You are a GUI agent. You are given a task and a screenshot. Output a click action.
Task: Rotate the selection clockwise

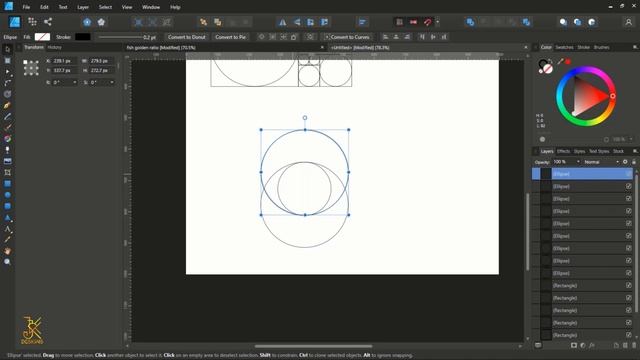point(324,22)
